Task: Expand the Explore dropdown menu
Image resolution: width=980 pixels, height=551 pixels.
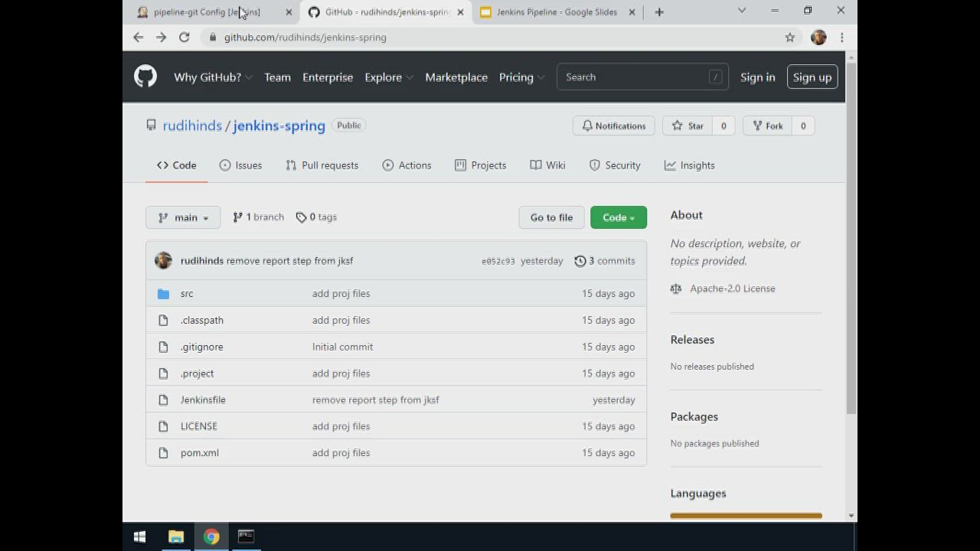Action: pos(389,77)
